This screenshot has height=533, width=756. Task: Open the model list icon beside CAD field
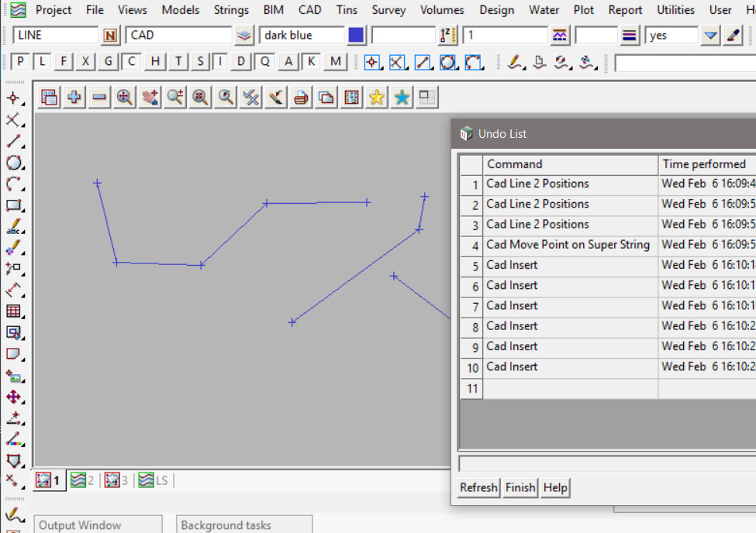(x=244, y=36)
